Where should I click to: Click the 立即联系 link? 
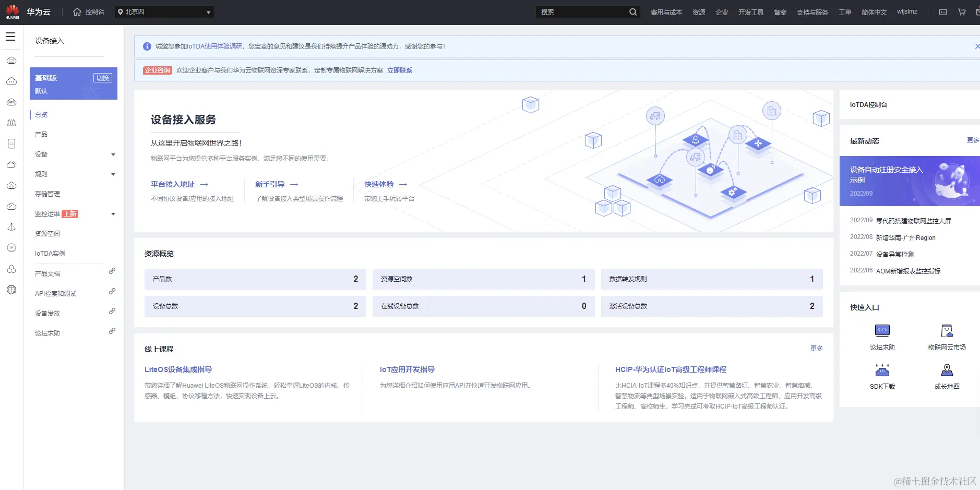[x=400, y=70]
